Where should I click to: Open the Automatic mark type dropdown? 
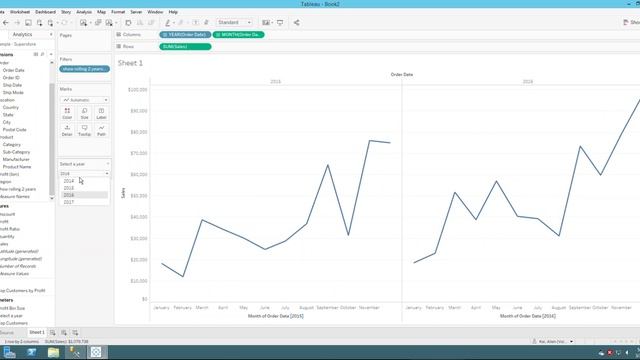point(84,100)
